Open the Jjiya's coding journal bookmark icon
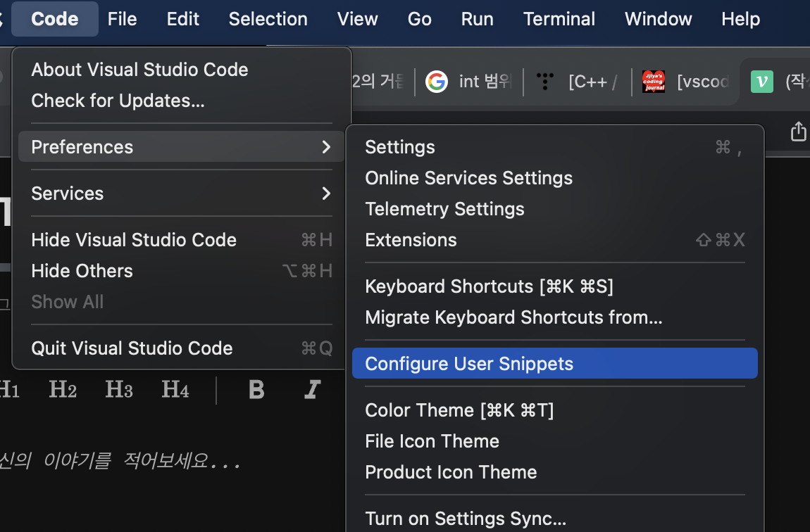810x532 pixels. pyautogui.click(x=653, y=82)
